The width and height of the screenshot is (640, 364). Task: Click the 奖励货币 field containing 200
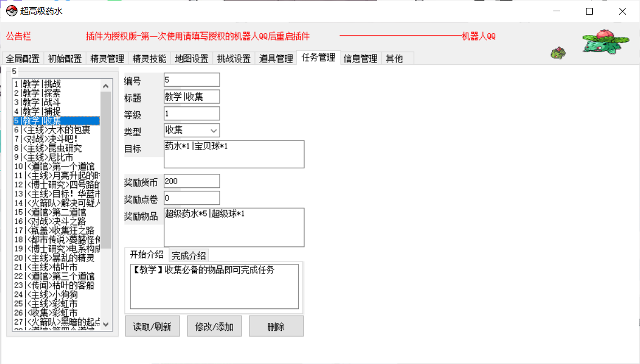[x=191, y=181]
